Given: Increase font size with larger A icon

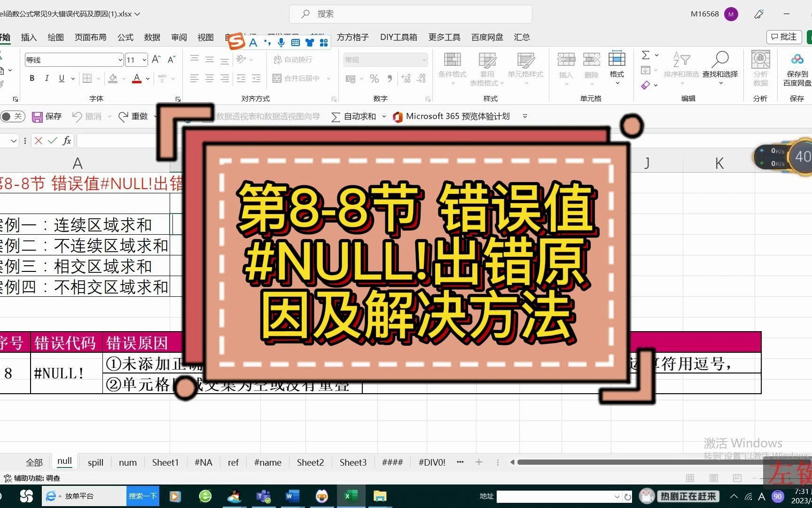Looking at the screenshot, I should coord(156,59).
